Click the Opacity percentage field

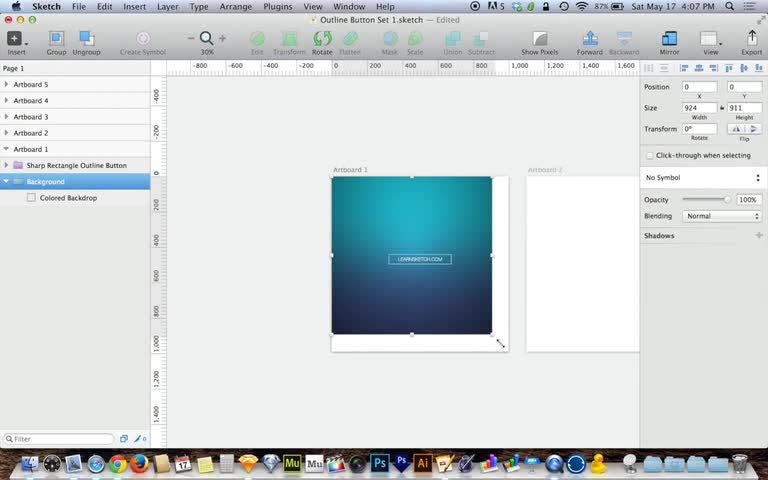(749, 199)
